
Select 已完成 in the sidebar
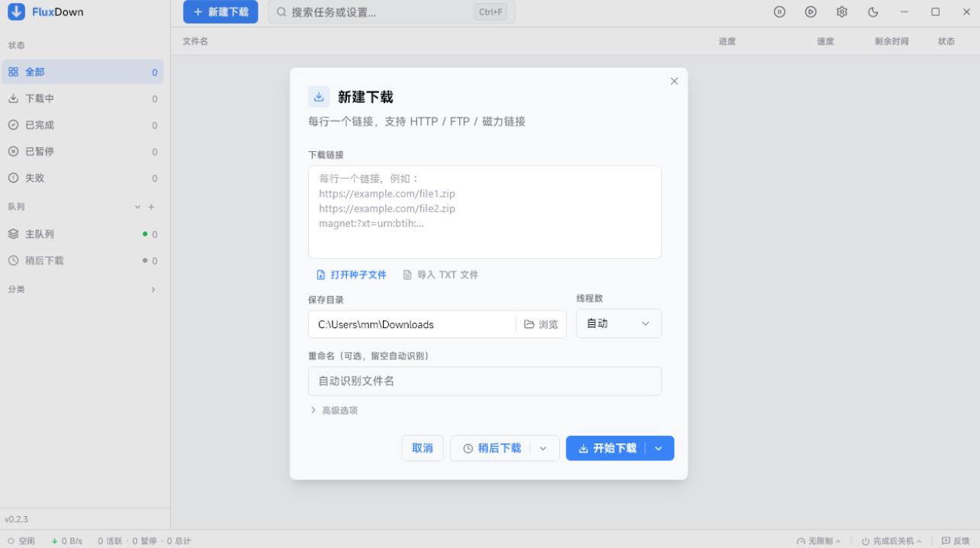pyautogui.click(x=82, y=125)
